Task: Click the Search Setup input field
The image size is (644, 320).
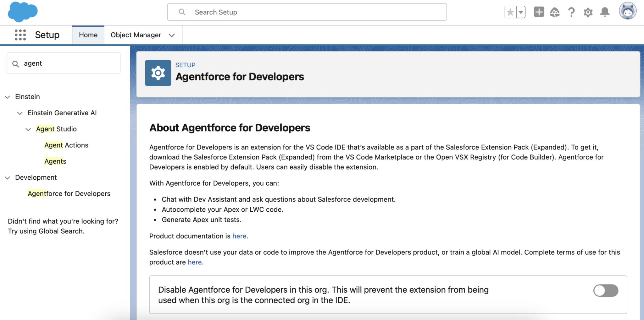Action: click(307, 12)
